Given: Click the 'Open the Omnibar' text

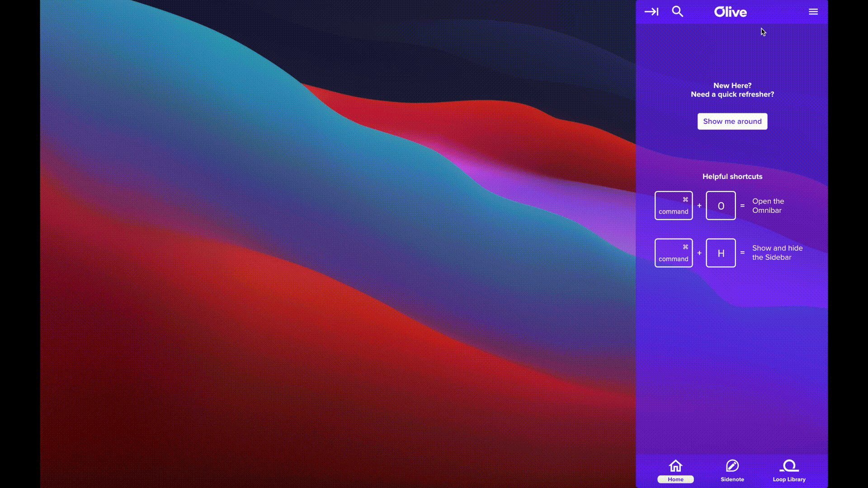Looking at the screenshot, I should (768, 206).
